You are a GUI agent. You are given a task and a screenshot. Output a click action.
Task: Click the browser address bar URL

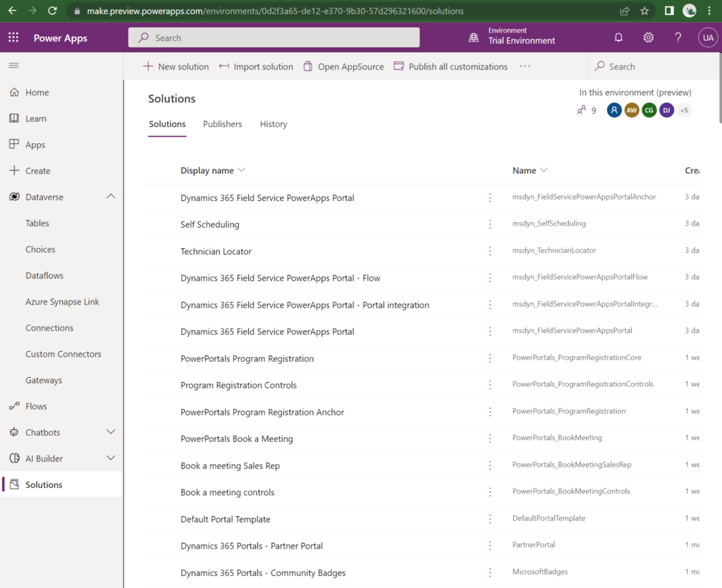click(x=276, y=11)
